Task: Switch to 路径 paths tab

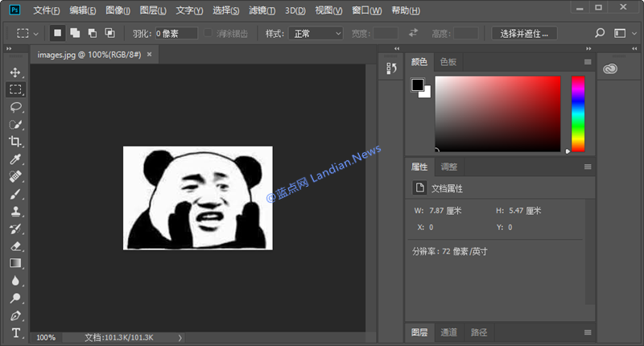Action: [478, 332]
